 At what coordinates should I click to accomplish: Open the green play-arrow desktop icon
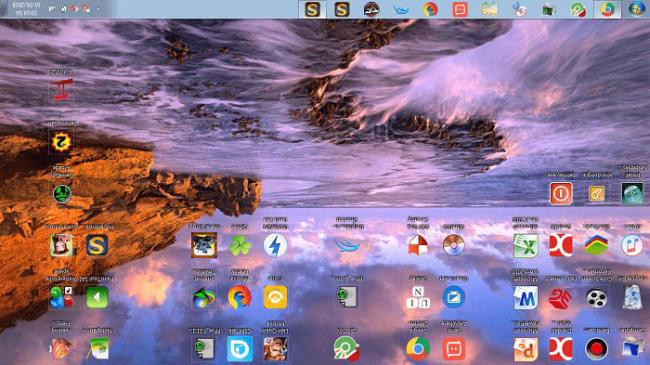click(x=97, y=297)
